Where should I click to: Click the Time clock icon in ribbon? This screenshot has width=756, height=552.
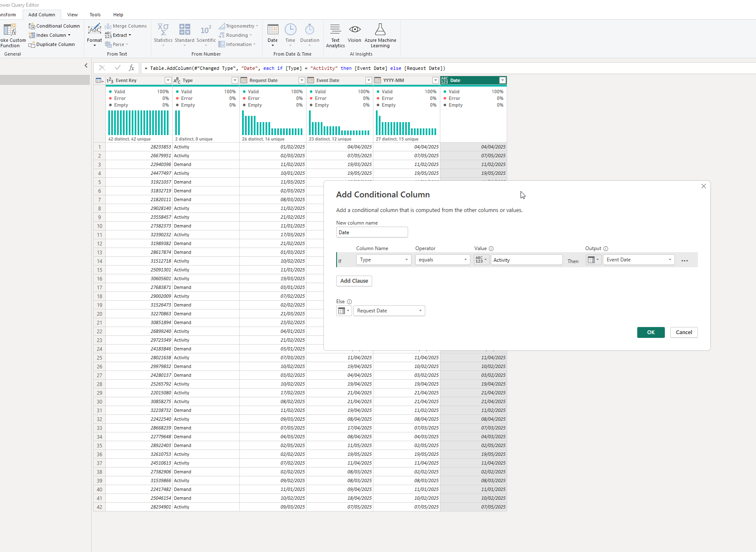pyautogui.click(x=290, y=29)
